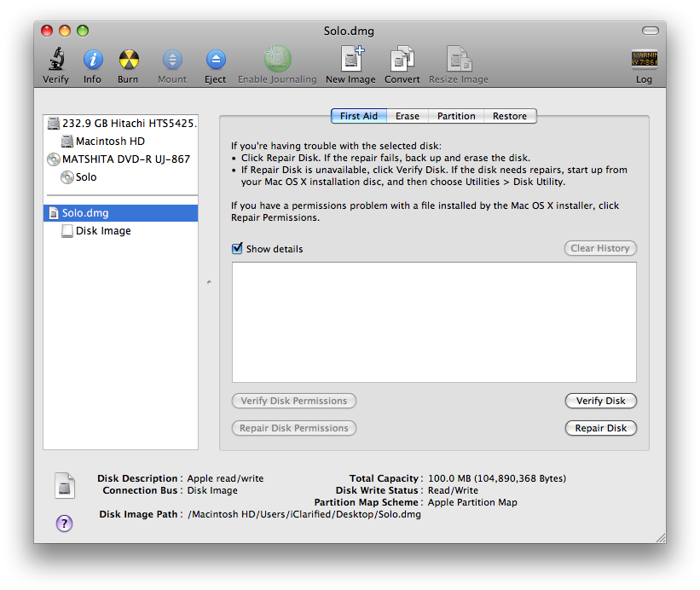The height and width of the screenshot is (590, 700).
Task: Select the Macintosh HD volume
Action: 109,142
